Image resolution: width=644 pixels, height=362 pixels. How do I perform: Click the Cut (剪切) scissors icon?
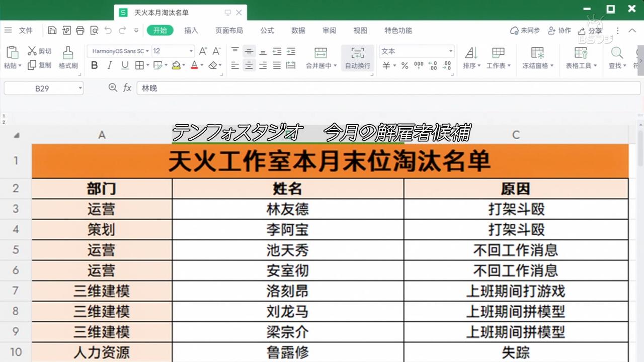click(32, 51)
